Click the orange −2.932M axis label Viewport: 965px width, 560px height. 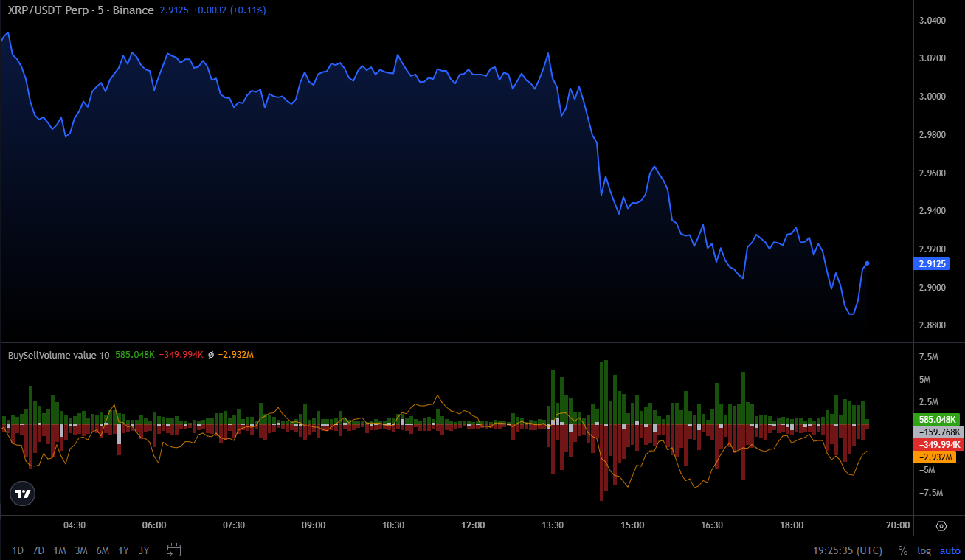point(934,457)
